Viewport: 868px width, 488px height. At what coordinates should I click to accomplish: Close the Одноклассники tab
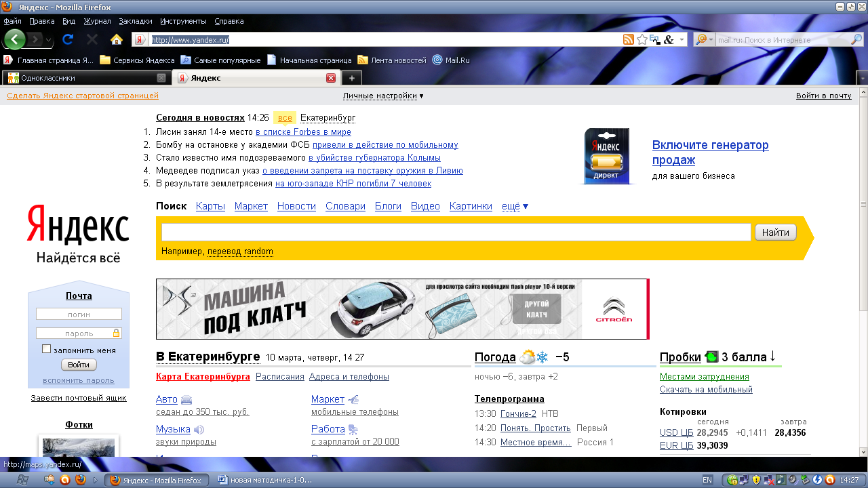tap(161, 78)
